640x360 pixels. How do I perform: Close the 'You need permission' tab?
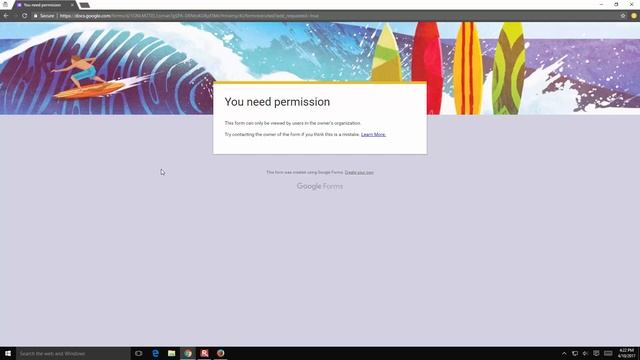click(x=72, y=5)
